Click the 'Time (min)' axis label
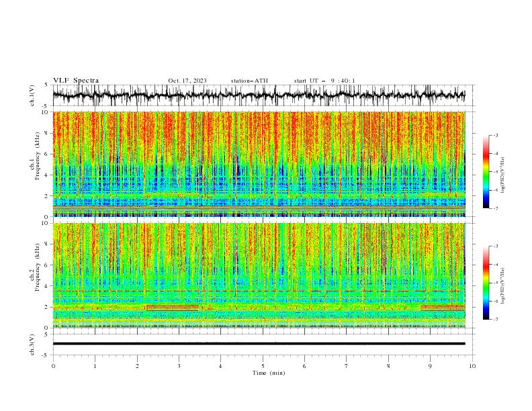532x411 pixels. point(269,373)
